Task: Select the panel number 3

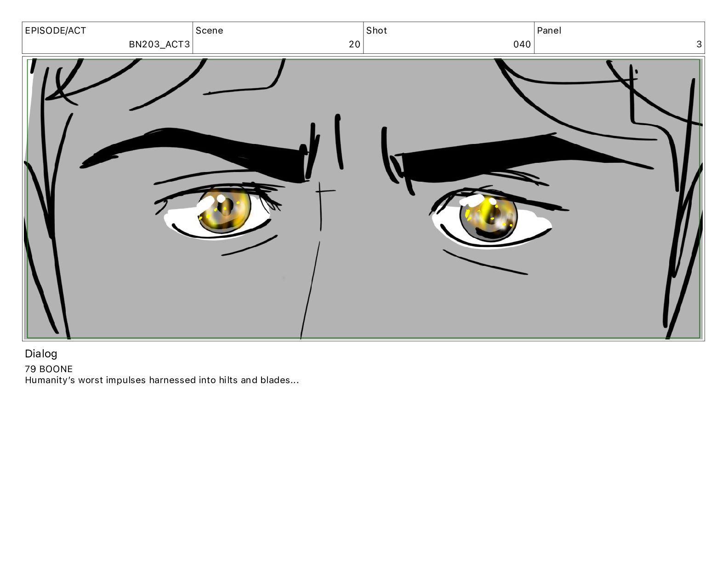Action: (699, 44)
